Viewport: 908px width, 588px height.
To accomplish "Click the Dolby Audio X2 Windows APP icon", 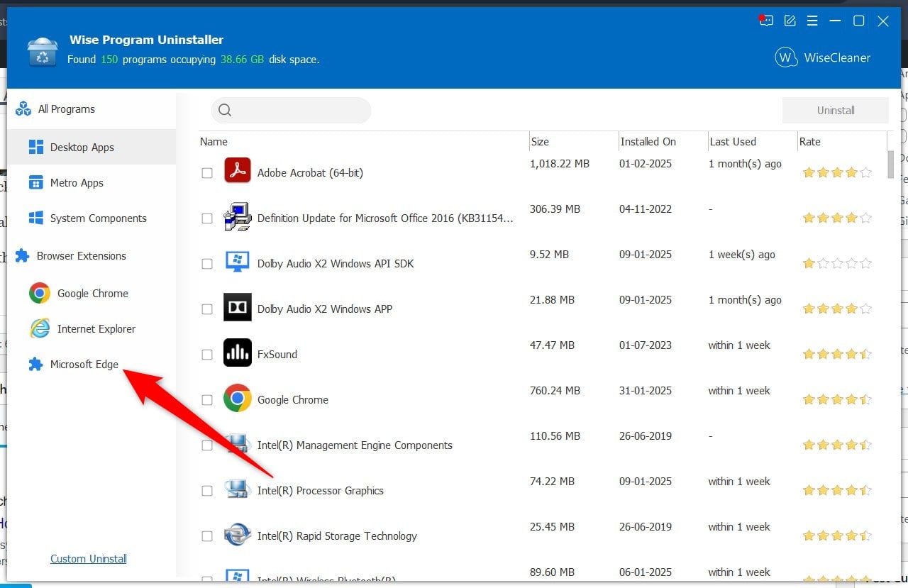I will coord(238,307).
